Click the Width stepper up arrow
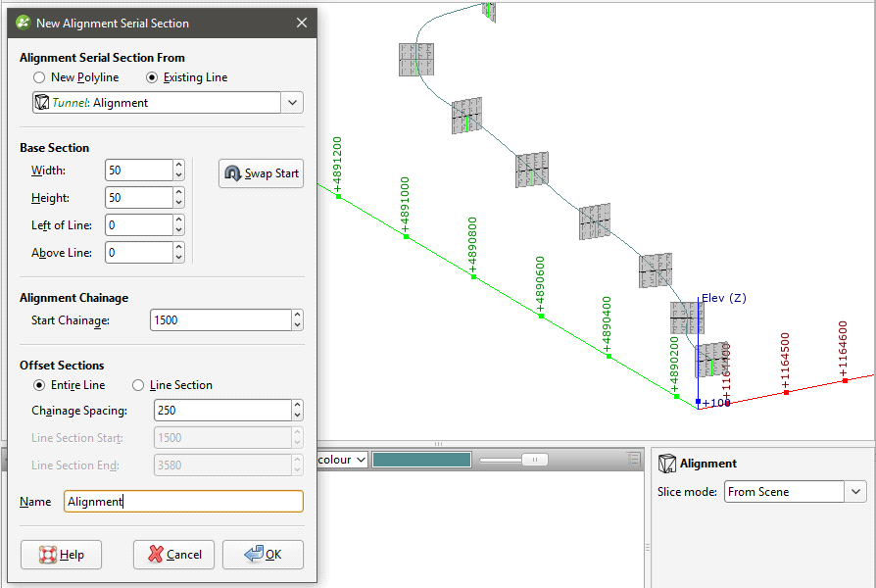Screen dimensions: 876x588 (x=176, y=166)
